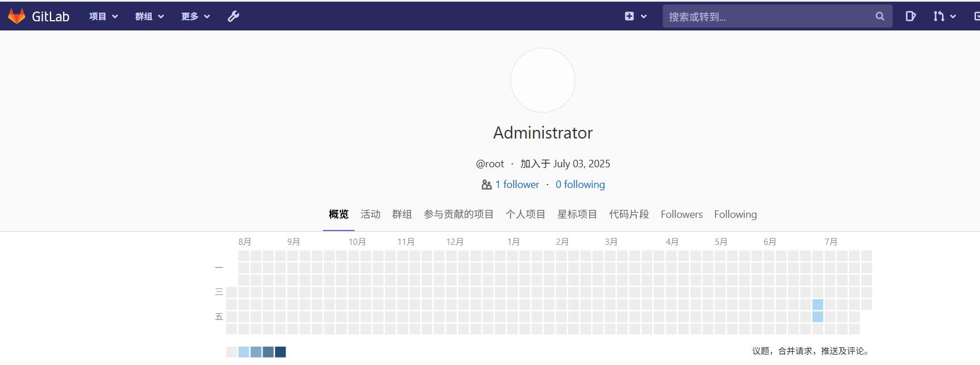This screenshot has height=365, width=980.
Task: Click the light blue legend swatch
Action: (244, 352)
